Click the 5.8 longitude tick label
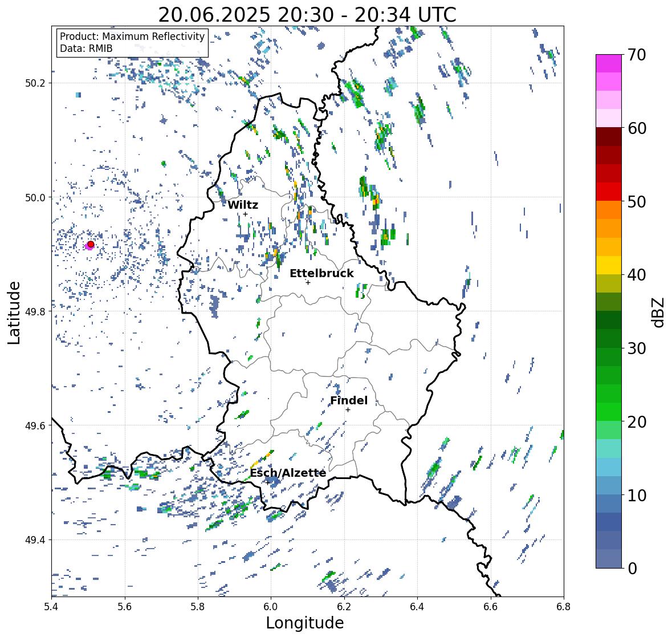 coord(198,607)
